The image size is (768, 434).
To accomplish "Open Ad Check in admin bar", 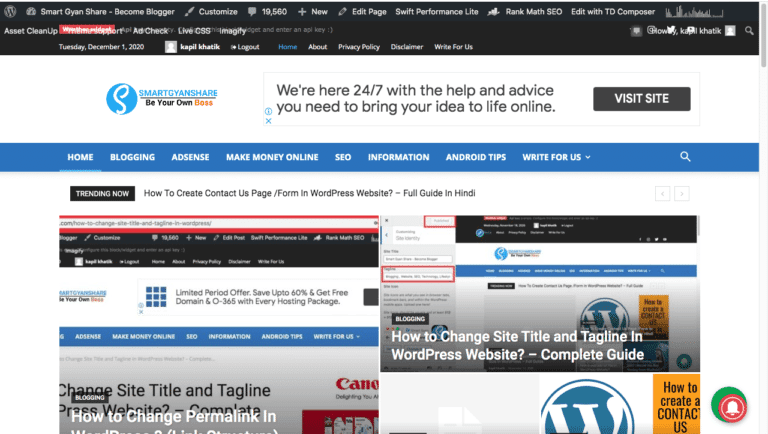I will tap(150, 31).
